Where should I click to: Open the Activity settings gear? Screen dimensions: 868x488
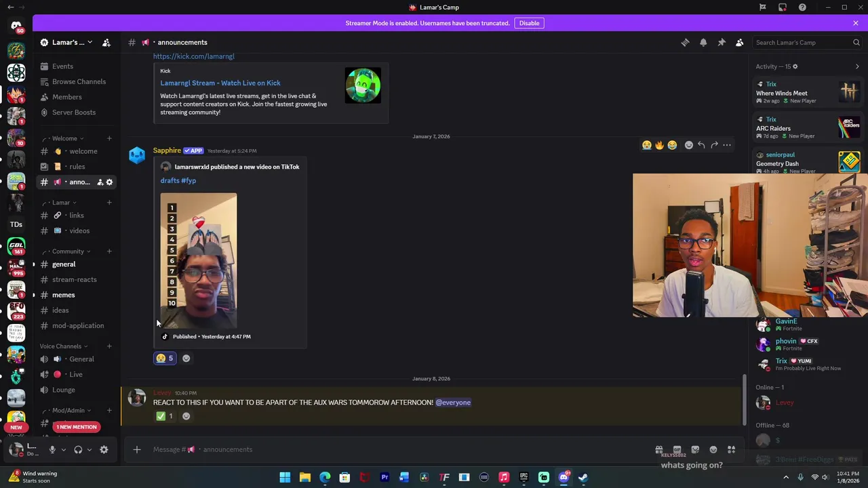point(795,66)
